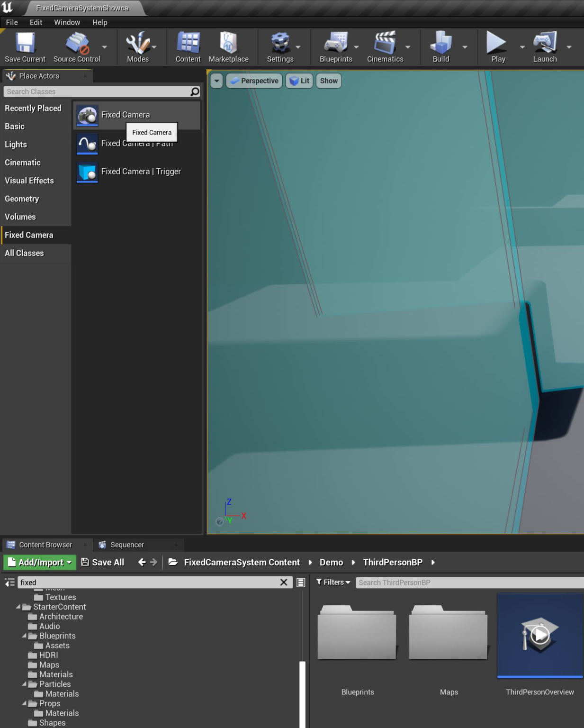584x728 pixels.
Task: Toggle the sources panel view icon
Action: (9, 582)
